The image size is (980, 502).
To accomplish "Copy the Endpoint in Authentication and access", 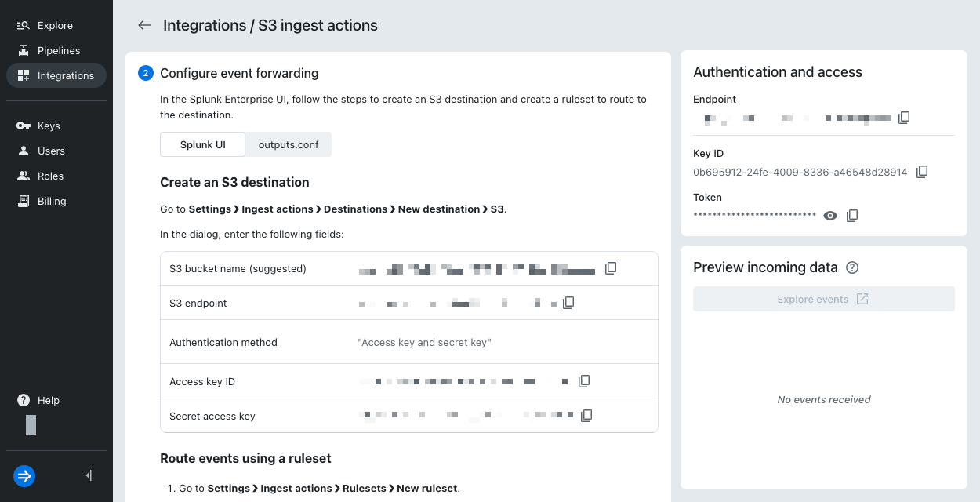I will point(904,118).
